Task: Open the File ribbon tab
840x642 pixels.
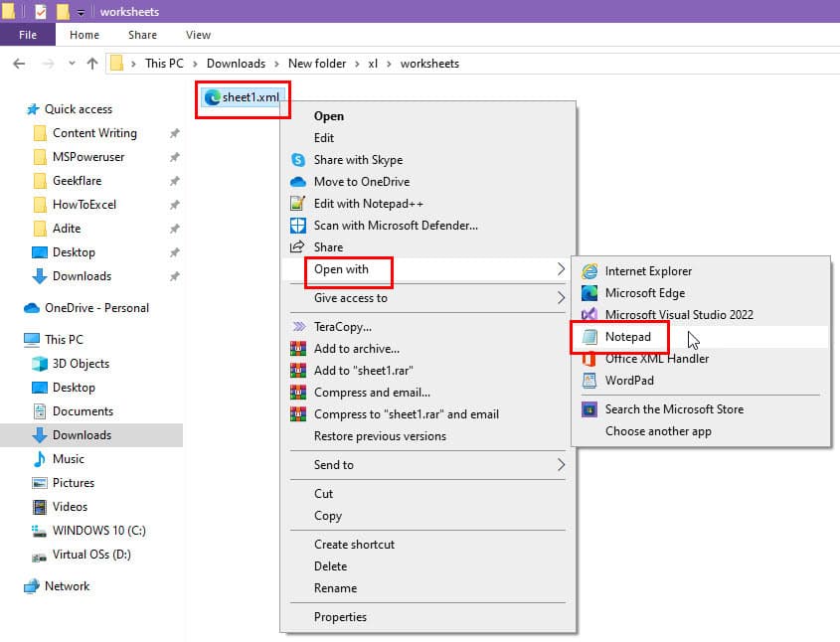Action: pyautogui.click(x=28, y=35)
